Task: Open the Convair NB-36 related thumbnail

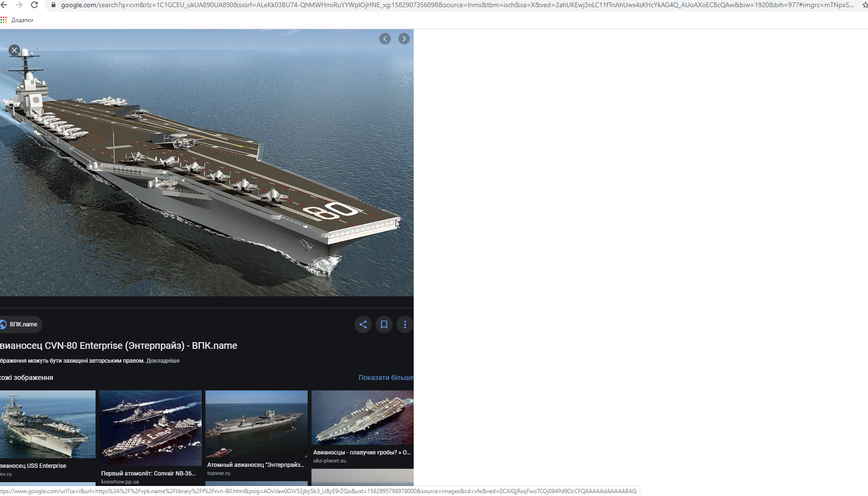Action: 150,428
